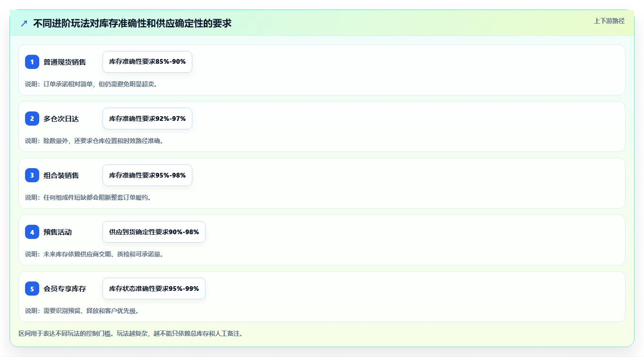Click the 多仓次日达 row title
Viewport: 644px width, 357px height.
61,119
